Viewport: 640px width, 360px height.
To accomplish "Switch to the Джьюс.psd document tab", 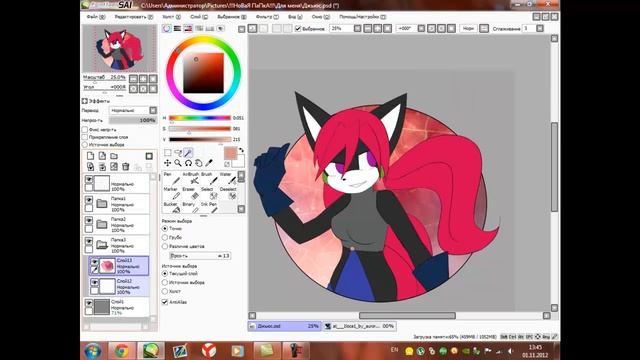I will [284, 326].
